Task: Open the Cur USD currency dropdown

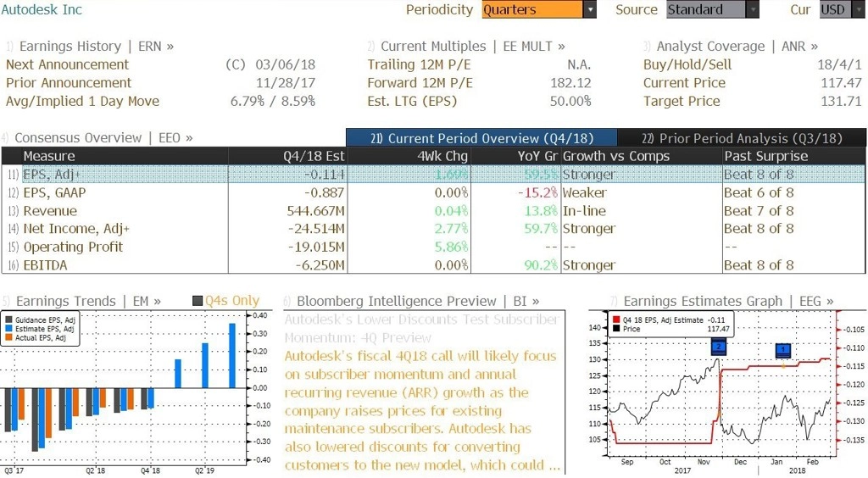Action: click(842, 9)
